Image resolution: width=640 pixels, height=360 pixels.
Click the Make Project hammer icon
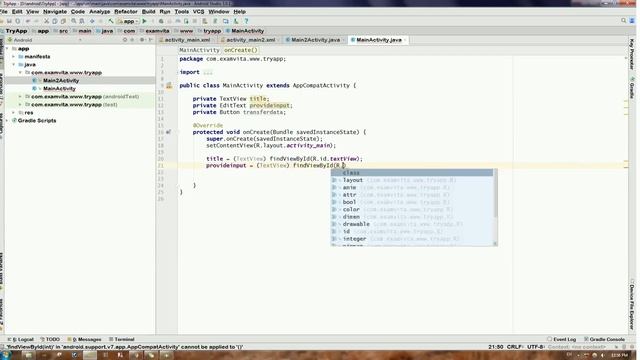pyautogui.click(x=111, y=21)
